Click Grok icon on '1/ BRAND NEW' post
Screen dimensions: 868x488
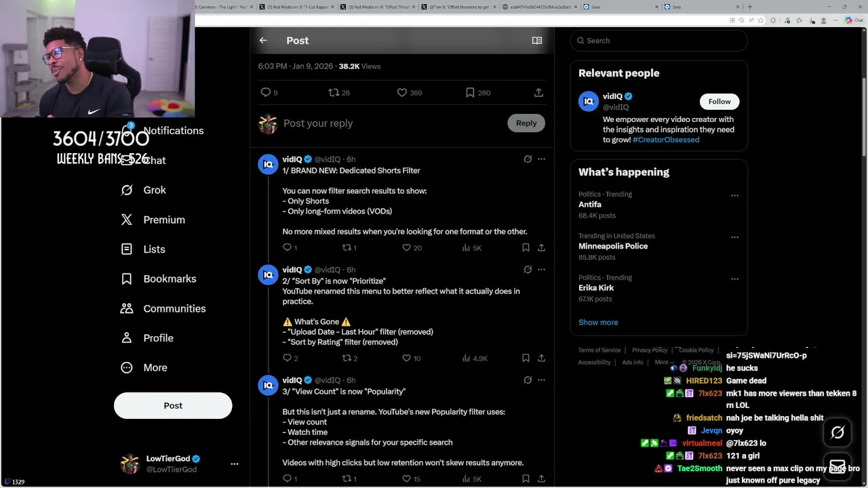528,159
